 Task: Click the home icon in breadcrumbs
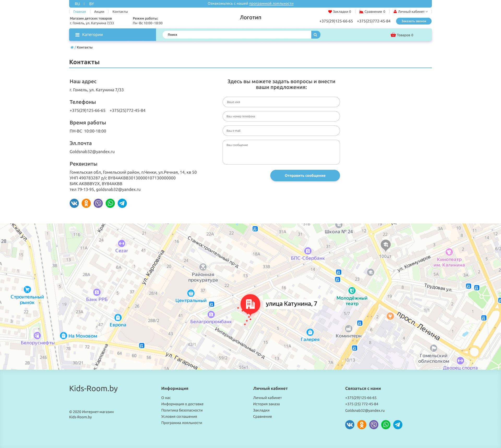72,47
